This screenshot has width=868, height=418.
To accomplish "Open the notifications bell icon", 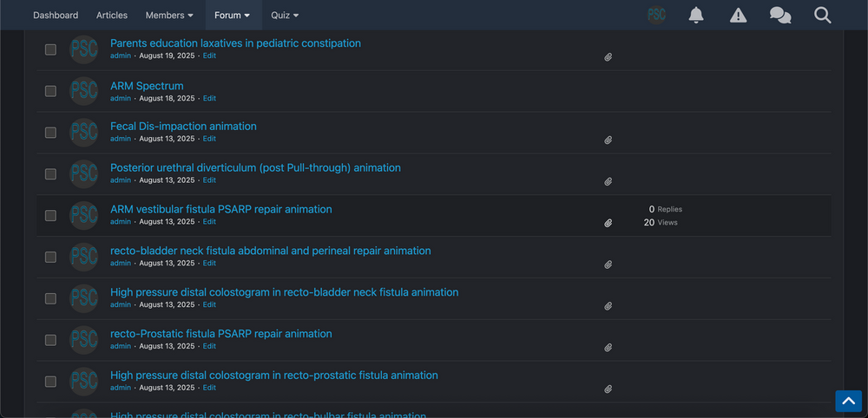I will (696, 15).
